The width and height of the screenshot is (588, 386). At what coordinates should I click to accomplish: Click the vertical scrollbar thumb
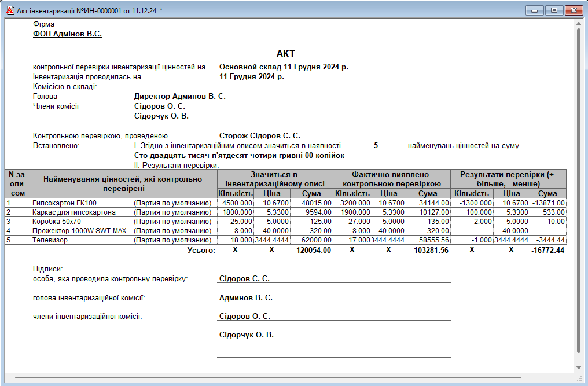coord(579,189)
